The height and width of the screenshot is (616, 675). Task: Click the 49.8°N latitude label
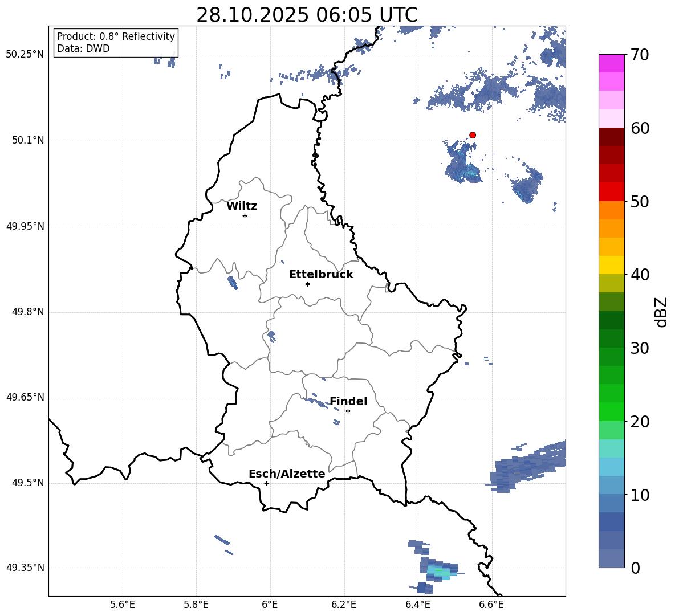pyautogui.click(x=28, y=312)
